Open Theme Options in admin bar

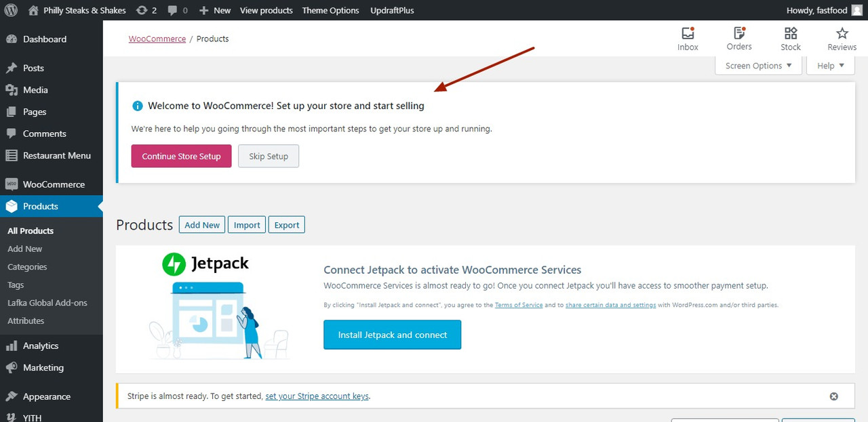click(x=331, y=10)
